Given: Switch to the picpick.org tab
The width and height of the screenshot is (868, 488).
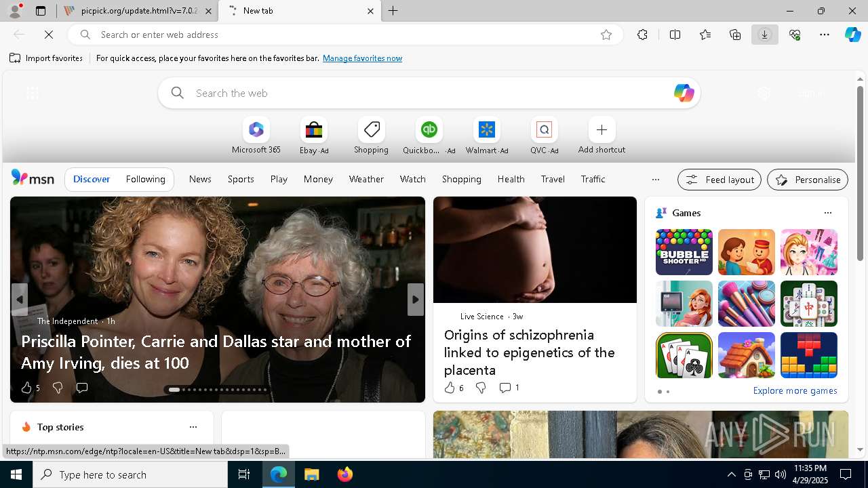Looking at the screenshot, I should (138, 11).
